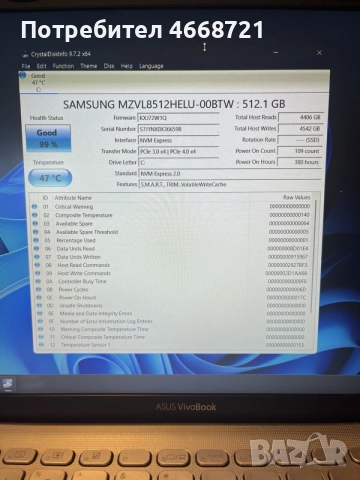Click the status dot for Available Spare
Image resolution: width=360 pixels, height=480 pixels.
pyautogui.click(x=35, y=223)
